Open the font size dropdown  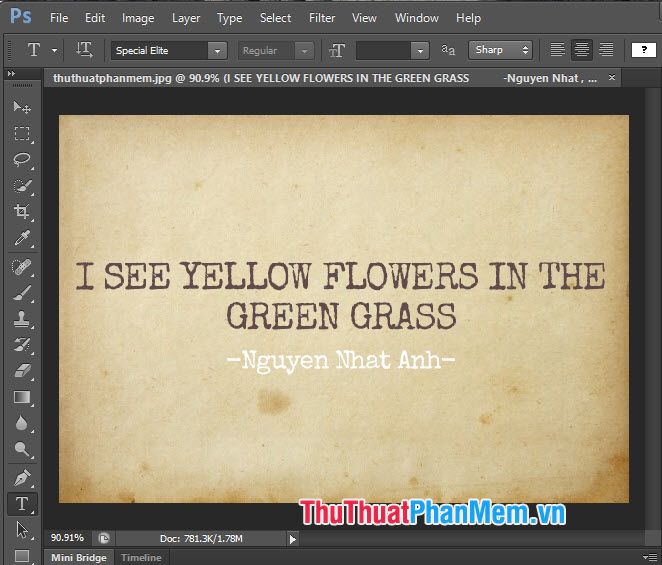click(420, 51)
